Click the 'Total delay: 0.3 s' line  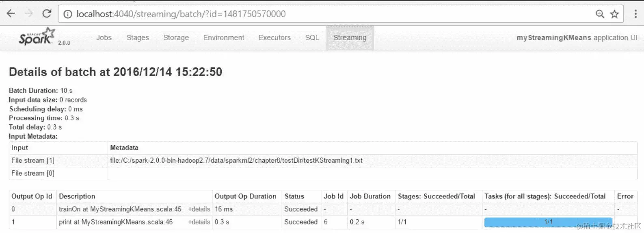point(35,127)
